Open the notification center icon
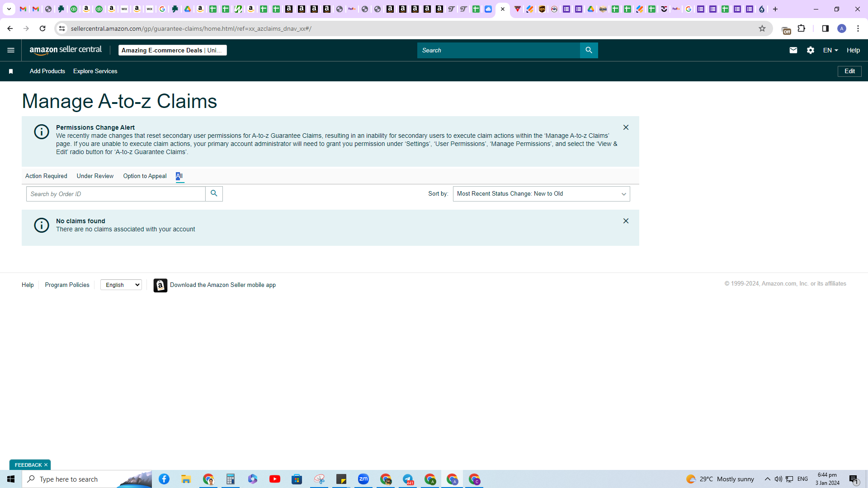Viewport: 868px width, 488px height. point(854,479)
